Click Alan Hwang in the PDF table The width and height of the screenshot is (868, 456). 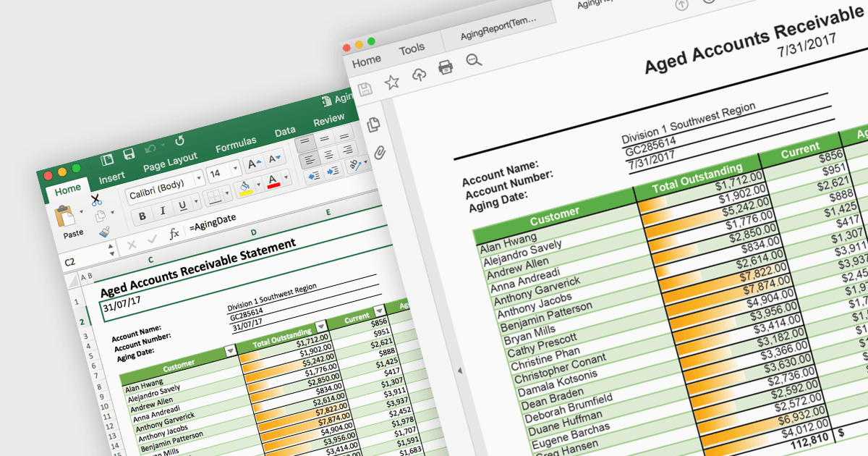click(x=508, y=242)
